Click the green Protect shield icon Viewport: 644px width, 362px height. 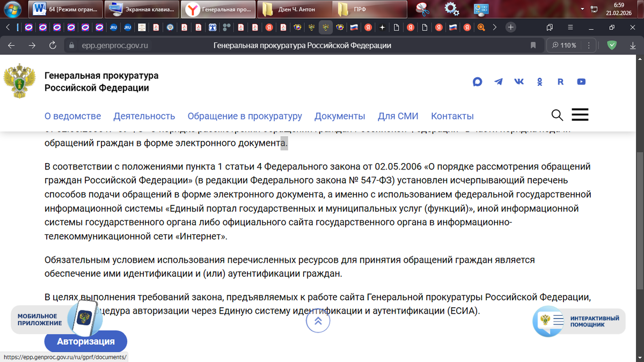611,46
